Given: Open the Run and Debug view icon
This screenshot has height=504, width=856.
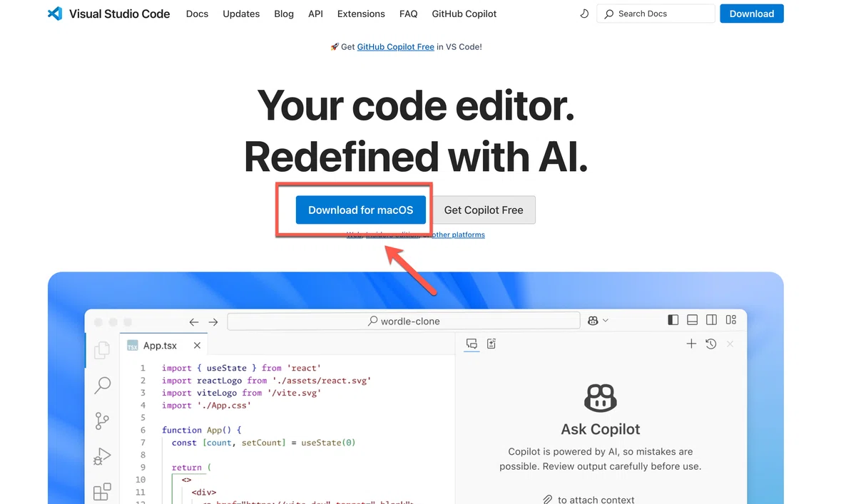Looking at the screenshot, I should point(103,456).
